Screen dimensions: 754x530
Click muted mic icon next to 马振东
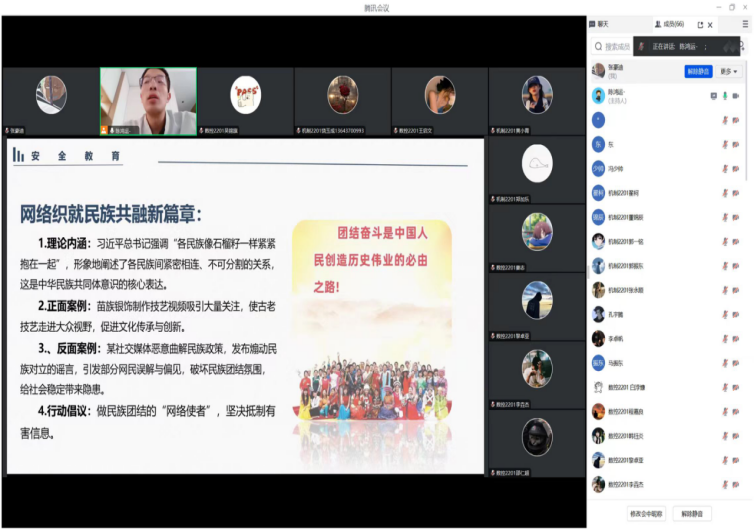click(725, 363)
